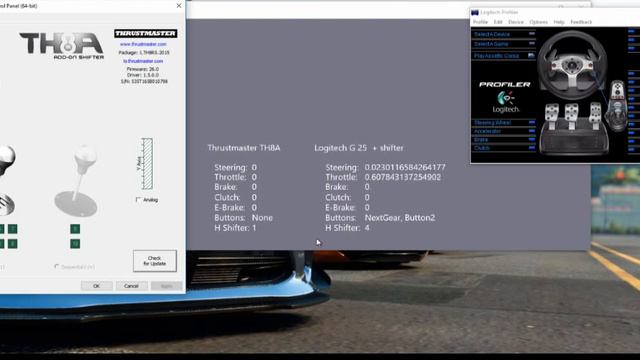640x360 pixels.
Task: Click the 'Driver: 1.5.0.0' text
Action: point(143,75)
